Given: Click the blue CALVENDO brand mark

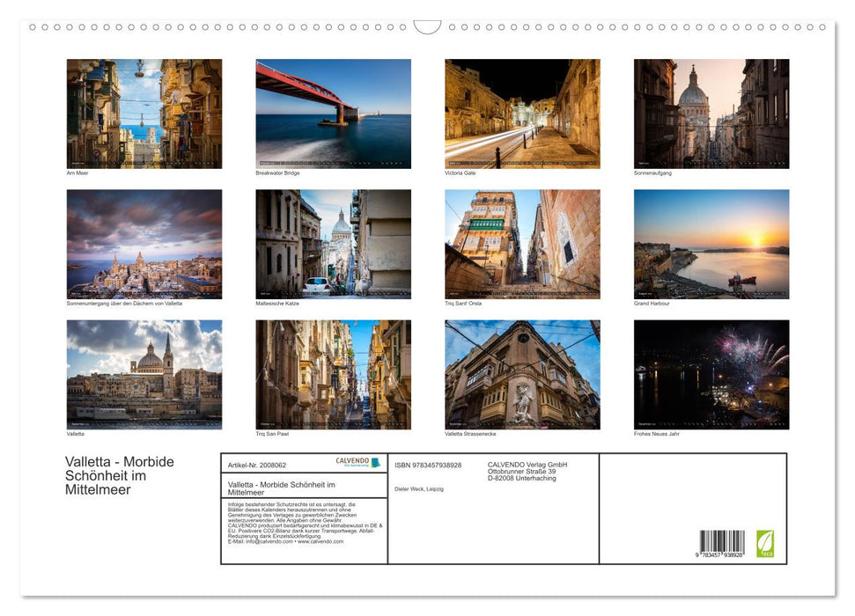Looking at the screenshot, I should [x=377, y=460].
